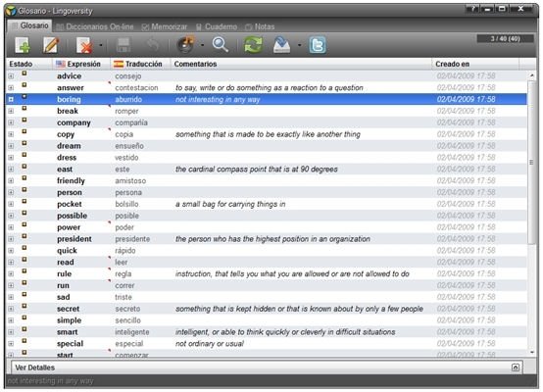543x392 pixels.
Task: Select the word 'rule' in list
Action: [x=64, y=274]
